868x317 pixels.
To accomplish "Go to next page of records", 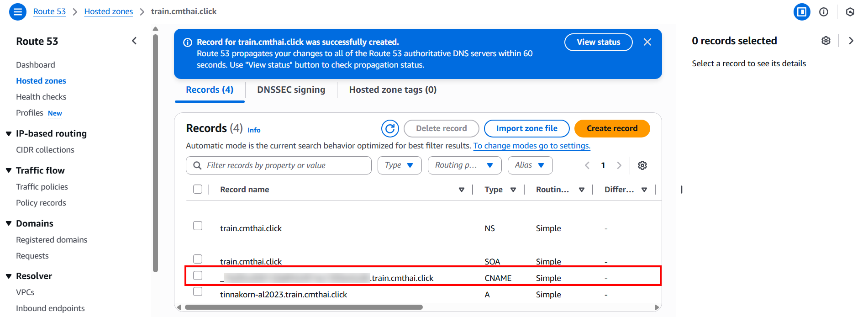I will coord(619,165).
